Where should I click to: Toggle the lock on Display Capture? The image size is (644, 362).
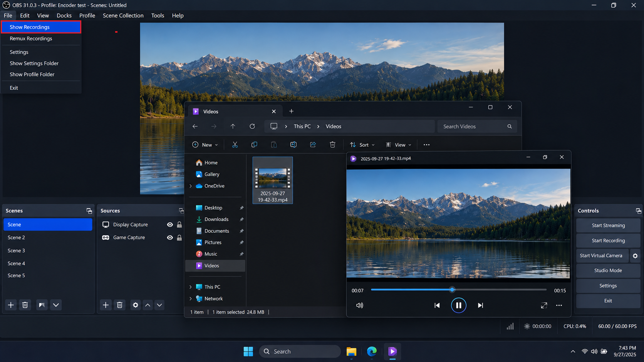click(179, 225)
